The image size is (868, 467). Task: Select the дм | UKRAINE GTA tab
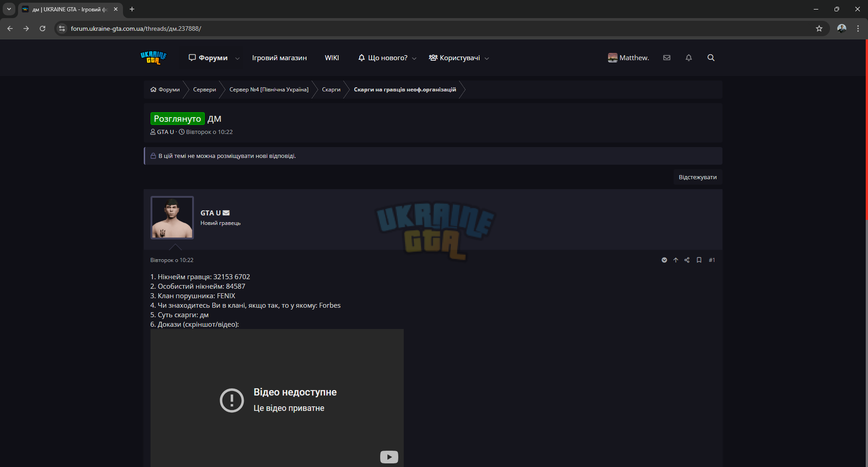click(70, 9)
